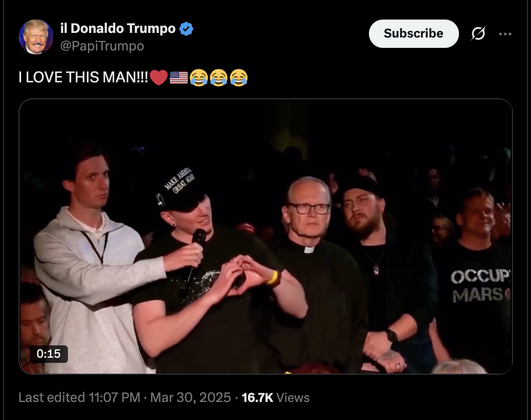View edit history via "Last edited"
This screenshot has height=420, width=531.
pyautogui.click(x=51, y=397)
